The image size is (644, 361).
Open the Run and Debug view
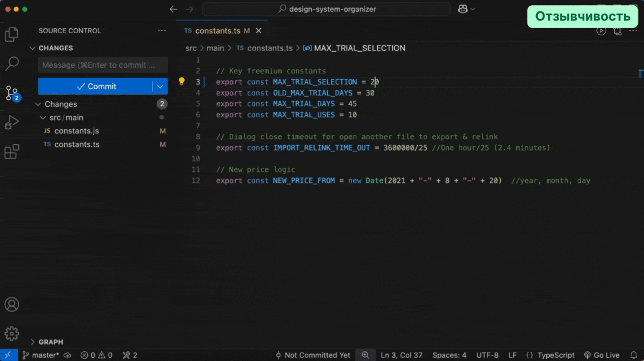pyautogui.click(x=12, y=122)
